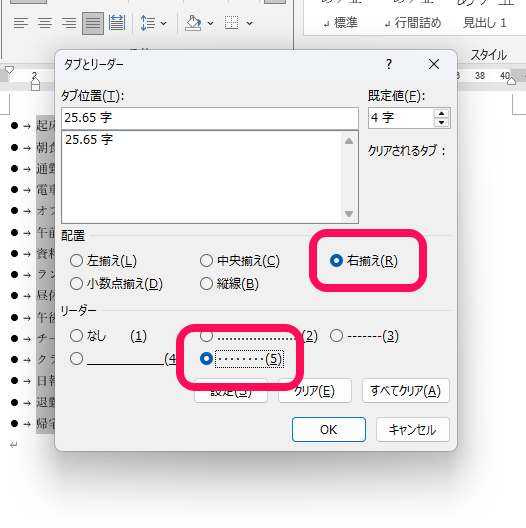Apply the 見出し 1 style
The image size is (526, 528).
click(485, 23)
